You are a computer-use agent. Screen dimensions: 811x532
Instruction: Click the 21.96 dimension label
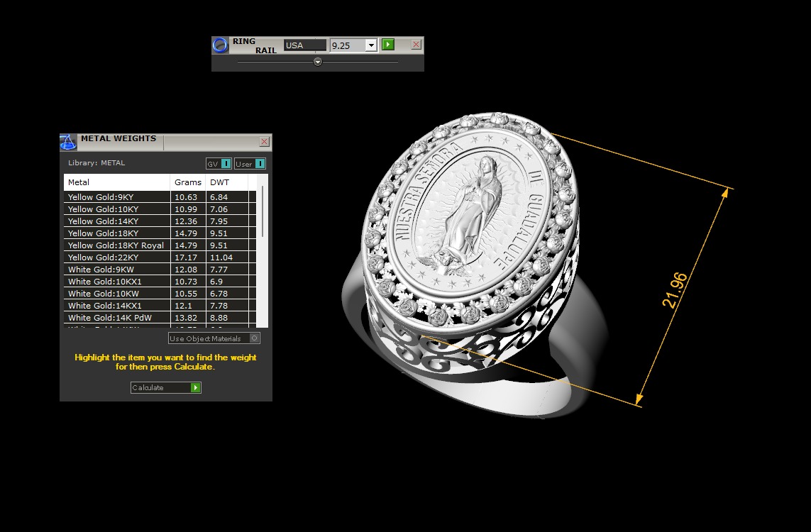[675, 290]
